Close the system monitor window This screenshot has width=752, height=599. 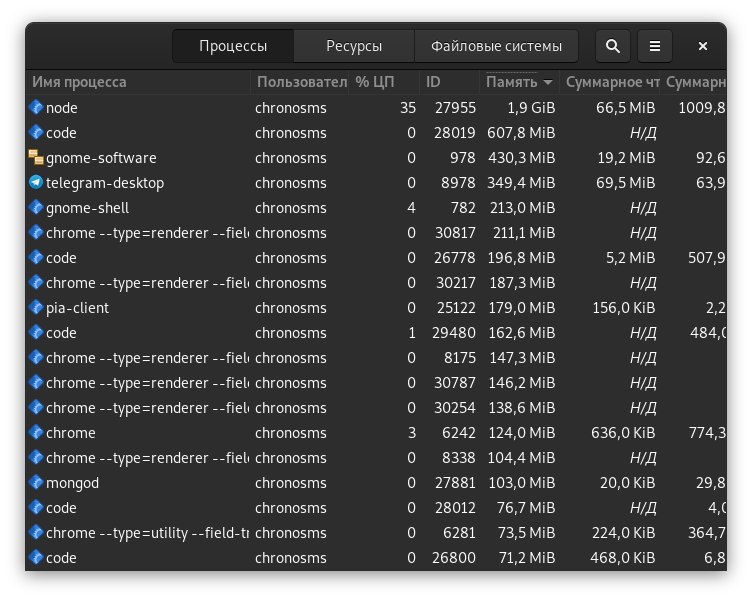[703, 46]
